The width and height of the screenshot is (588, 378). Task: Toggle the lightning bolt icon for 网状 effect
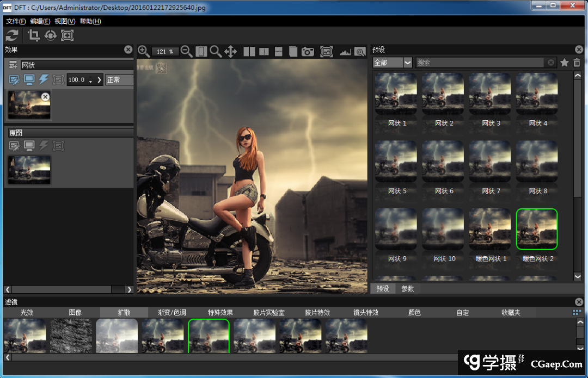[44, 80]
